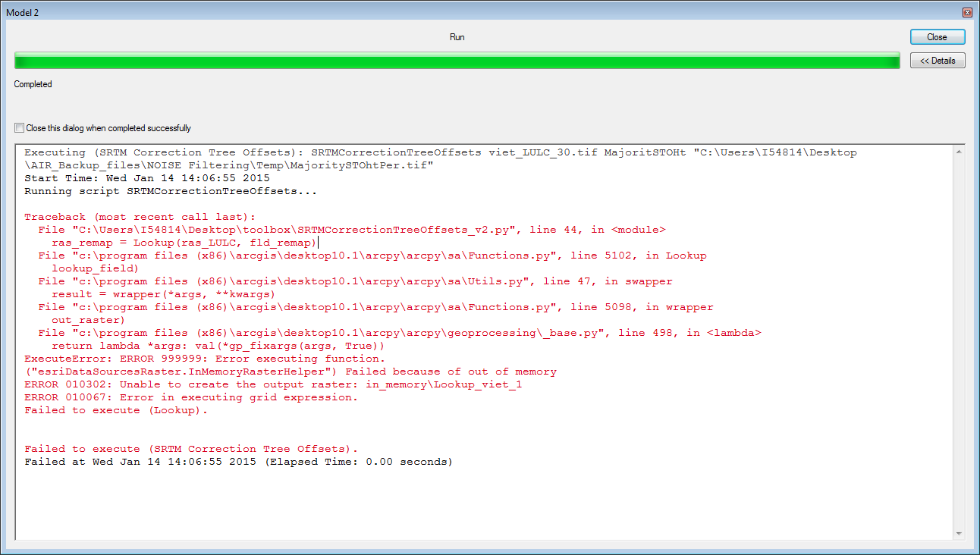Click the 'Failed because of out of memory' line
Screen dimensions: 980x555
click(291, 372)
